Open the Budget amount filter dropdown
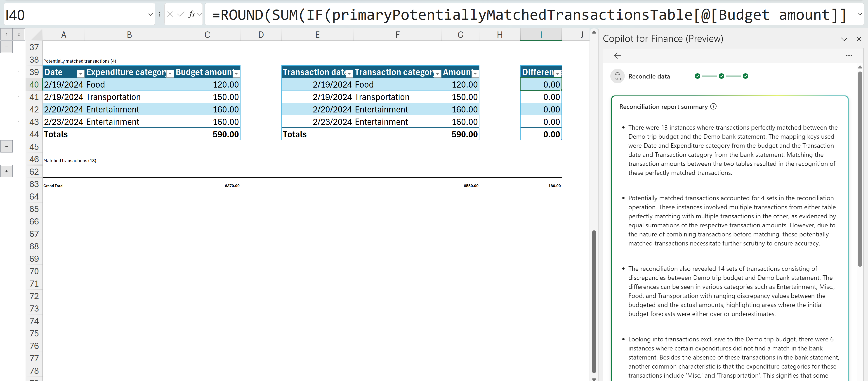This screenshot has width=868, height=381. point(236,74)
